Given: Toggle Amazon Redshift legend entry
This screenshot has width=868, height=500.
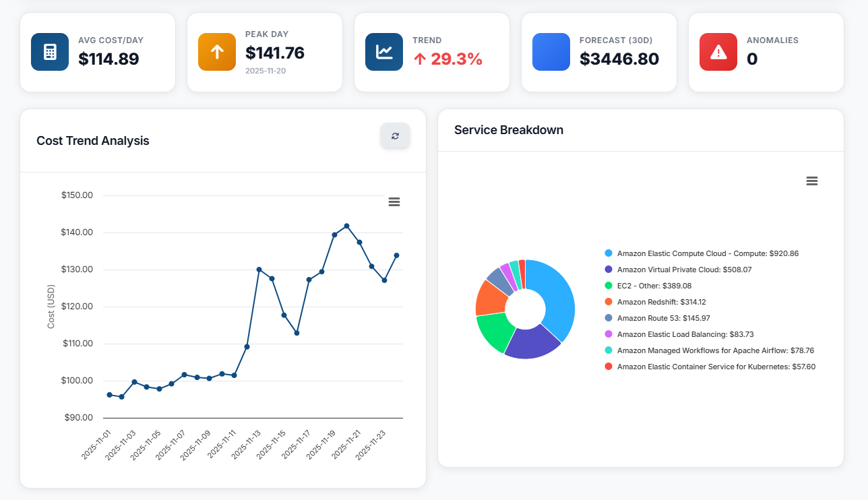Looking at the screenshot, I should [655, 302].
